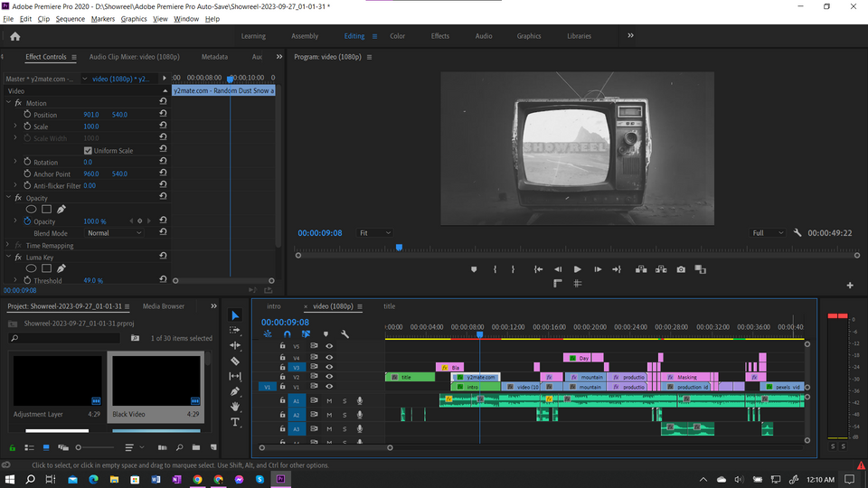Screen dimensions: 868x488
Task: Open the intro sequence tab
Action: pyautogui.click(x=274, y=306)
